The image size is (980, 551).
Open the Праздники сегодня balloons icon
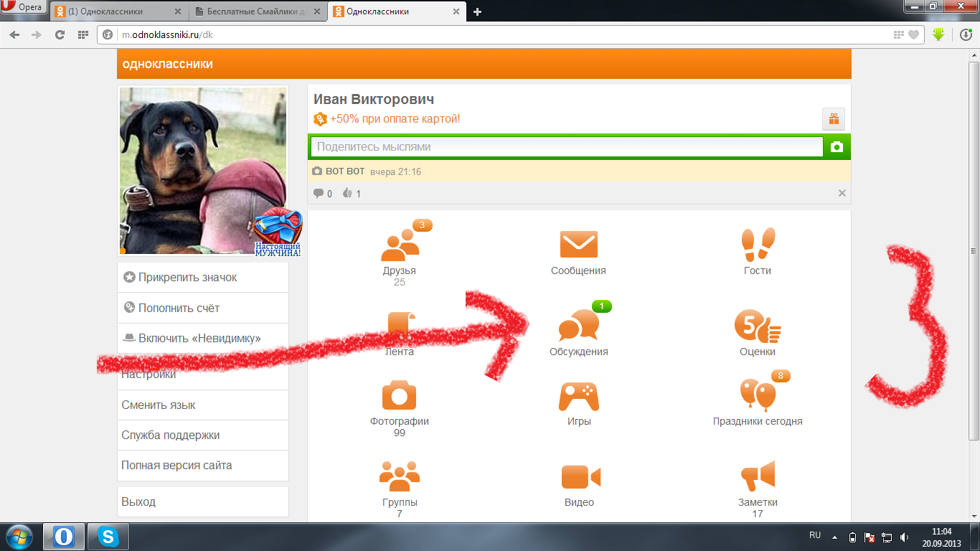(758, 395)
